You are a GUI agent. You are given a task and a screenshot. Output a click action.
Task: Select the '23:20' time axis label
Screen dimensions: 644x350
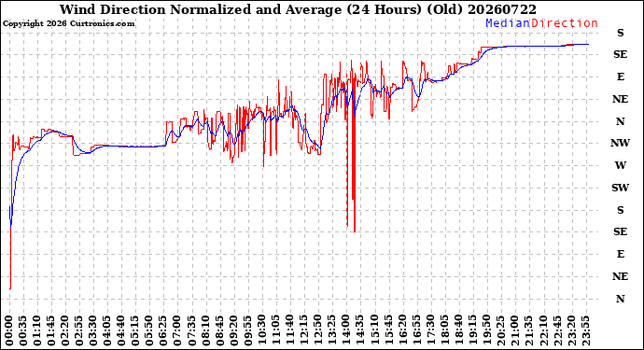[x=571, y=331]
